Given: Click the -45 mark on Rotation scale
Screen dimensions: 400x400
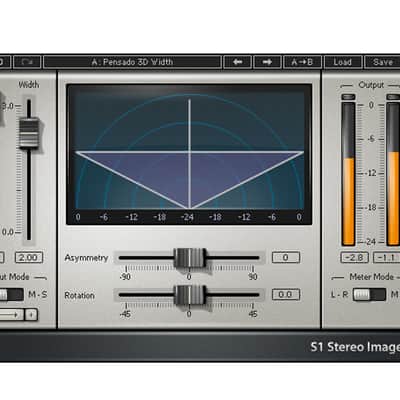Looking at the screenshot, I should 125,314.
